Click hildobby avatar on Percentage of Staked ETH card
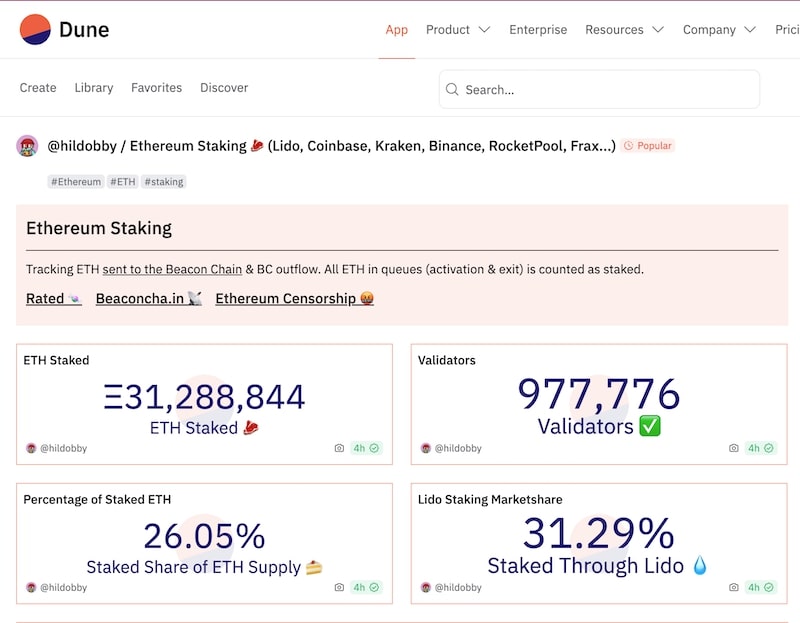Image resolution: width=800 pixels, height=623 pixels. [31, 587]
